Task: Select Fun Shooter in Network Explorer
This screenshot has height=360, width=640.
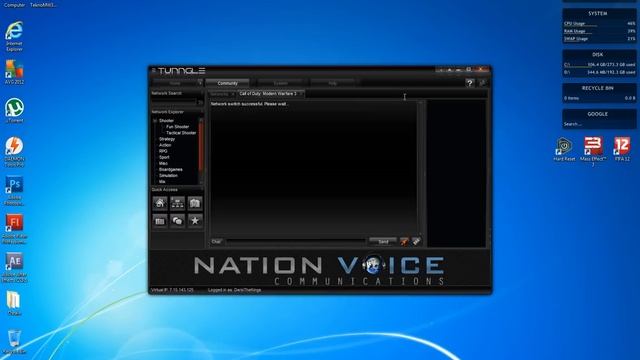Action: point(178,127)
